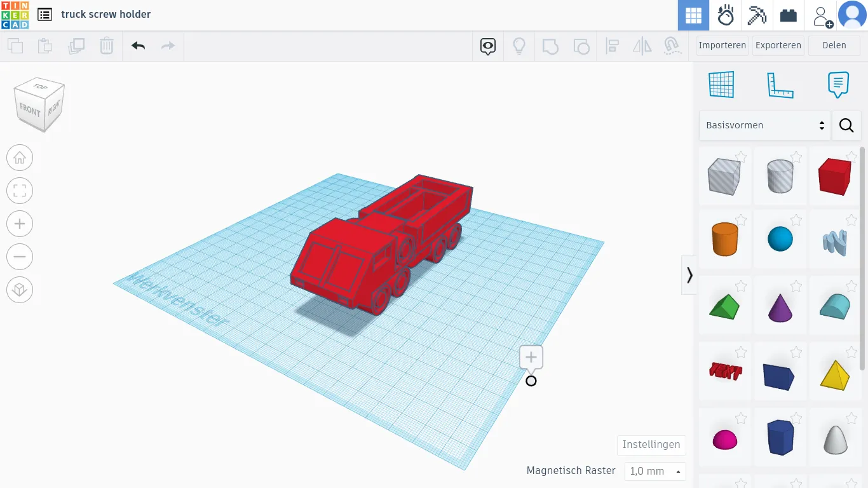
Task: Favorite the red Box shape star
Action: coord(851,156)
